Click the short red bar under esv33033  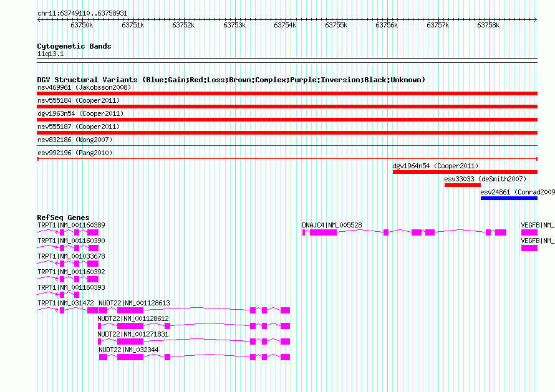(463, 185)
